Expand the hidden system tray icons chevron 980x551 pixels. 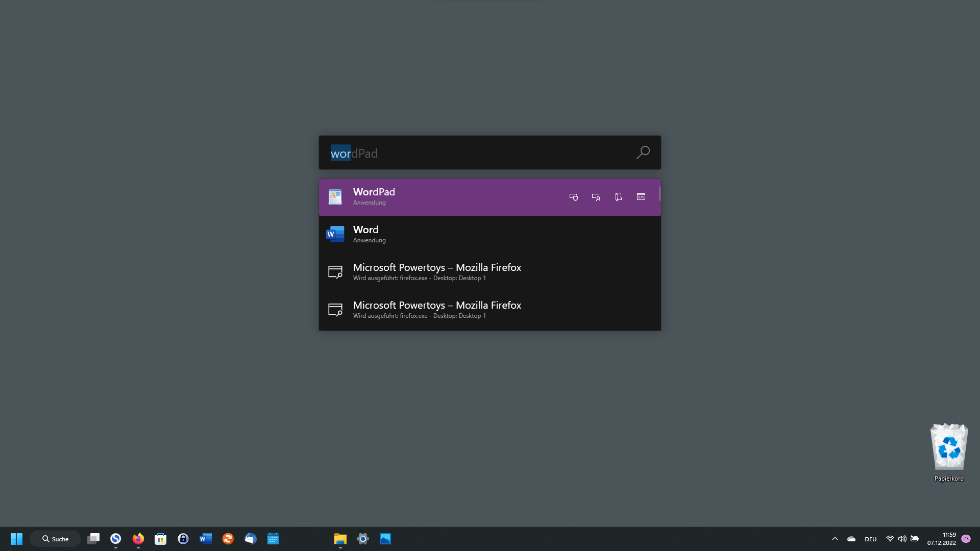pos(835,539)
